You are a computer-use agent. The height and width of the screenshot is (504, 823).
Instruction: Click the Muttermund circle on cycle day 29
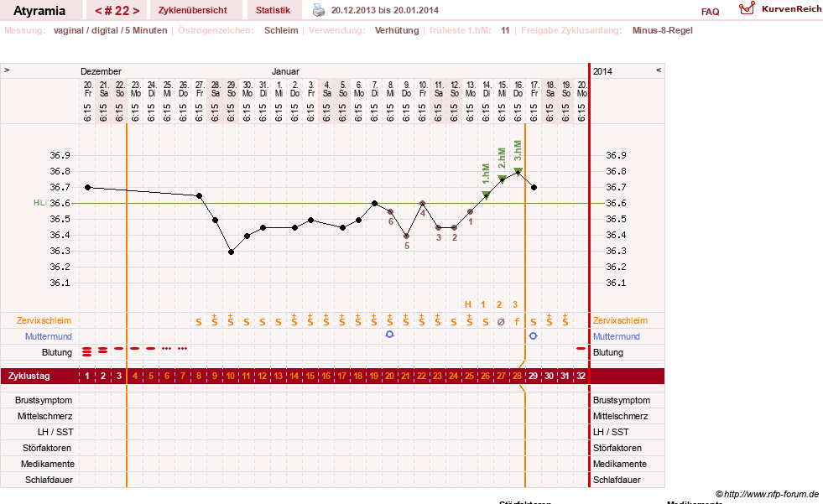click(533, 335)
